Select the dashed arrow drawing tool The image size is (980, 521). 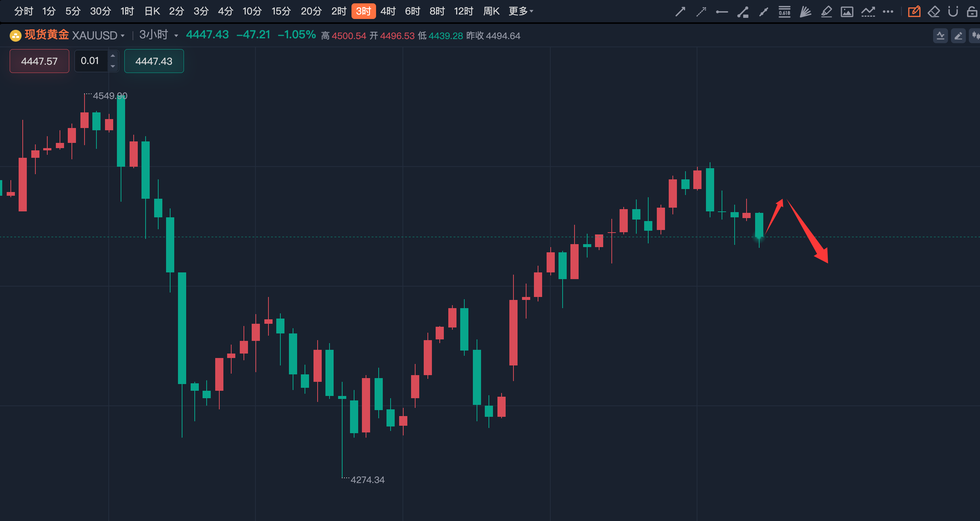coord(701,12)
